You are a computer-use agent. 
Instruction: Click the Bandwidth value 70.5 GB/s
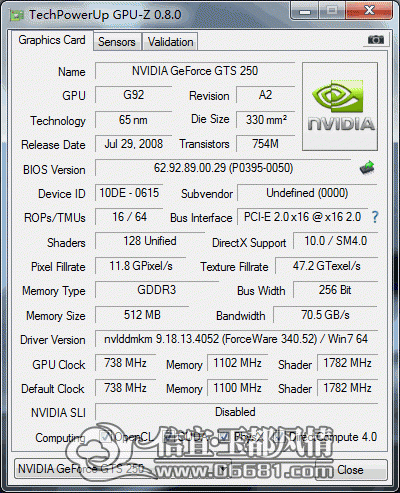pyautogui.click(x=325, y=315)
